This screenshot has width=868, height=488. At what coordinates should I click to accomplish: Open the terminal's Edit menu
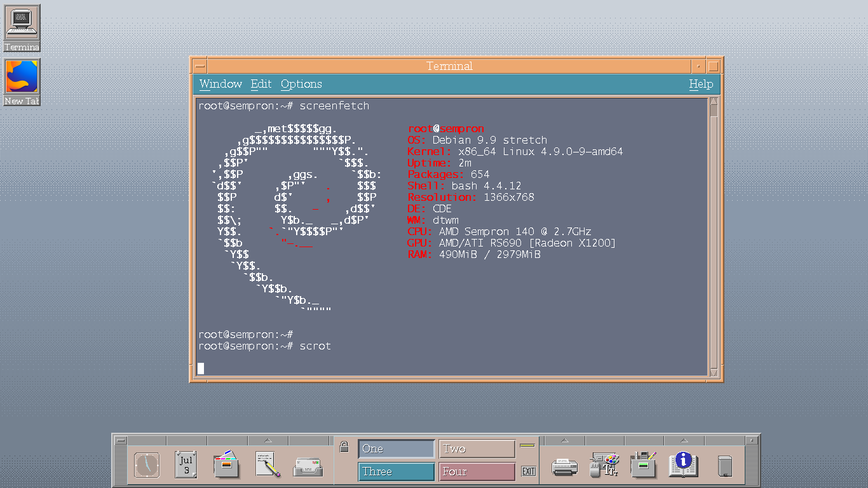click(261, 84)
